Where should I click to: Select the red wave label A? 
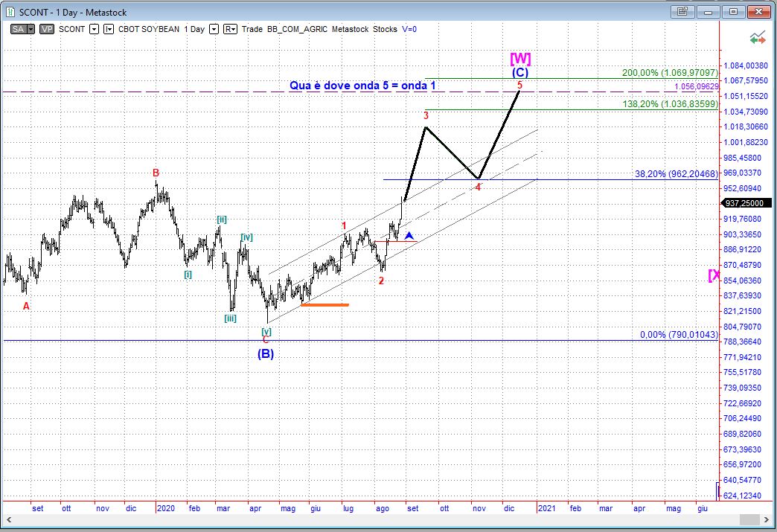(26, 306)
